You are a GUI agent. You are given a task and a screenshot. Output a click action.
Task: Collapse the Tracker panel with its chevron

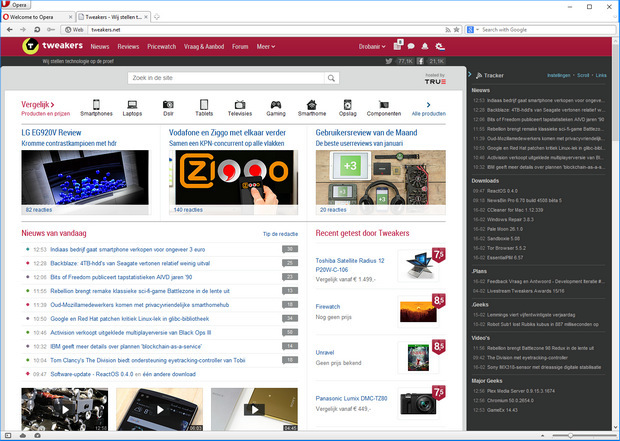[469, 74]
